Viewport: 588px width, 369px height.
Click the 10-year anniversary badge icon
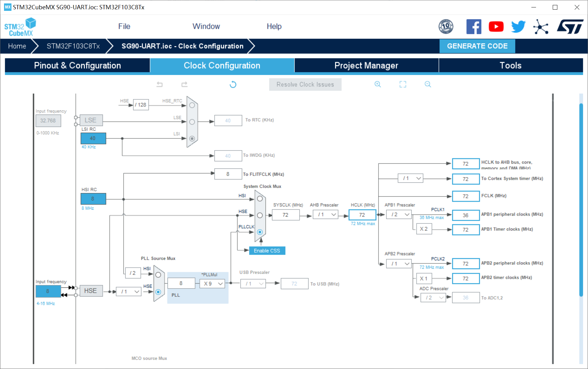coord(446,27)
